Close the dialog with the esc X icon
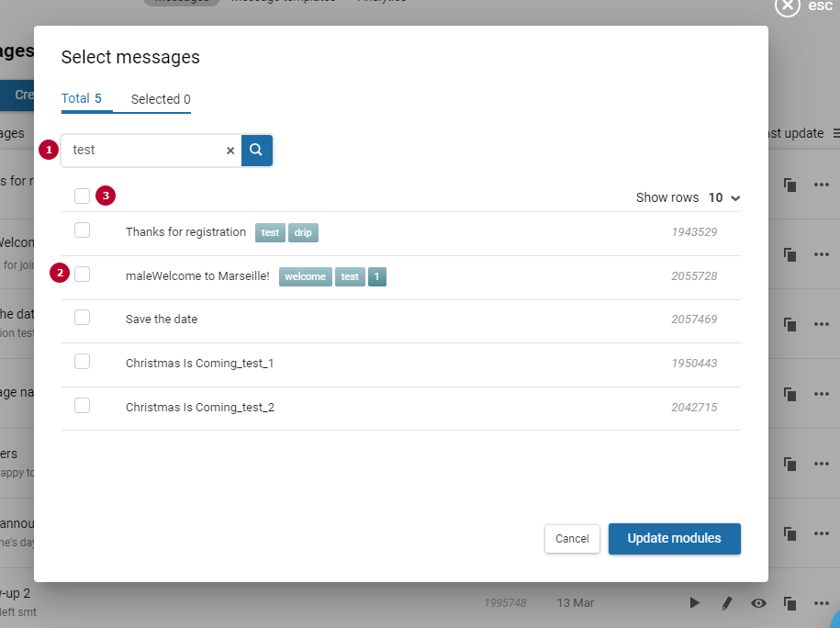Image resolution: width=840 pixels, height=628 pixels. [x=787, y=6]
